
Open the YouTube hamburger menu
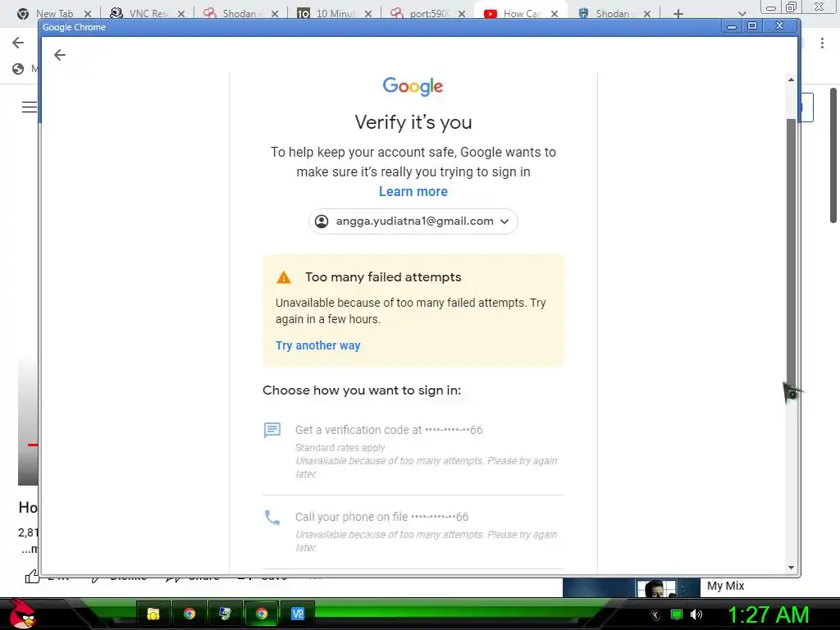click(30, 107)
